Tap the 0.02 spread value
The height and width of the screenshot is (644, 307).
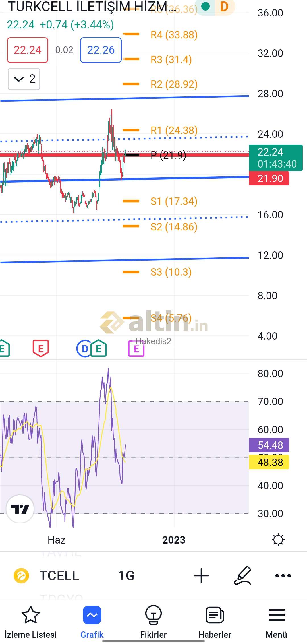point(64,50)
